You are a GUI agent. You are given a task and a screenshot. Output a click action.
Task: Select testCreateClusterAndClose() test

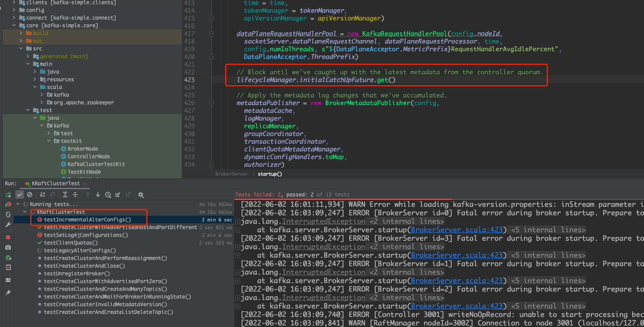pyautogui.click(x=84, y=266)
